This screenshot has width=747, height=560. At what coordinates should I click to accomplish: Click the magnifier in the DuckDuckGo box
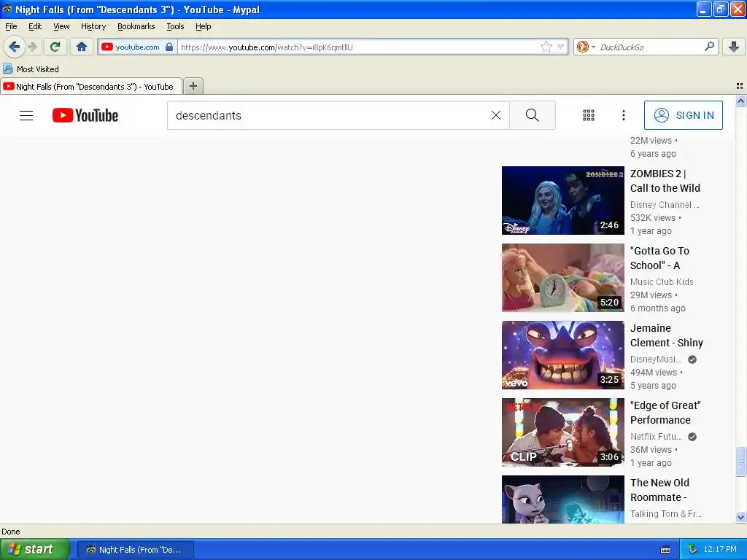(x=709, y=47)
